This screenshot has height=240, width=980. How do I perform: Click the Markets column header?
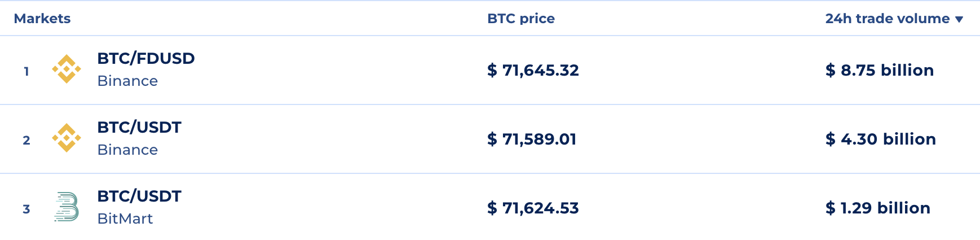tap(42, 19)
